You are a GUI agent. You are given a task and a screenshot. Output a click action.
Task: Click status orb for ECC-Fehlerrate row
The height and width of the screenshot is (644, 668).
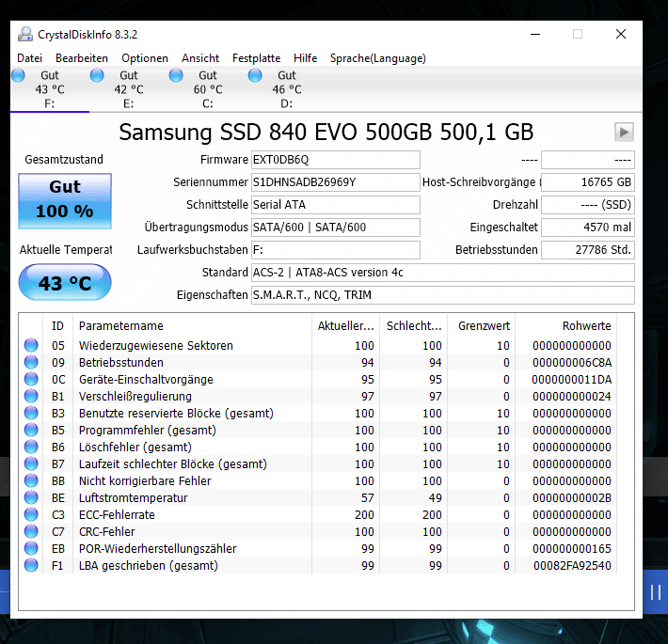[31, 514]
